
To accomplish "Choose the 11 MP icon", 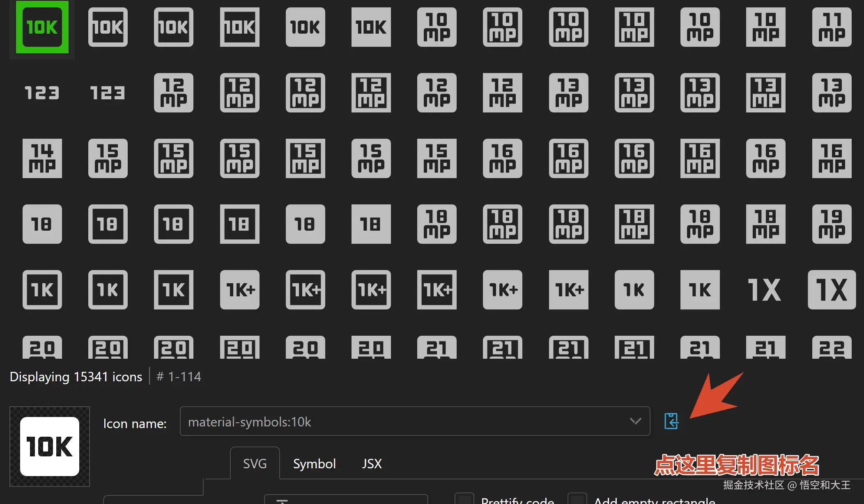I will [x=831, y=27].
